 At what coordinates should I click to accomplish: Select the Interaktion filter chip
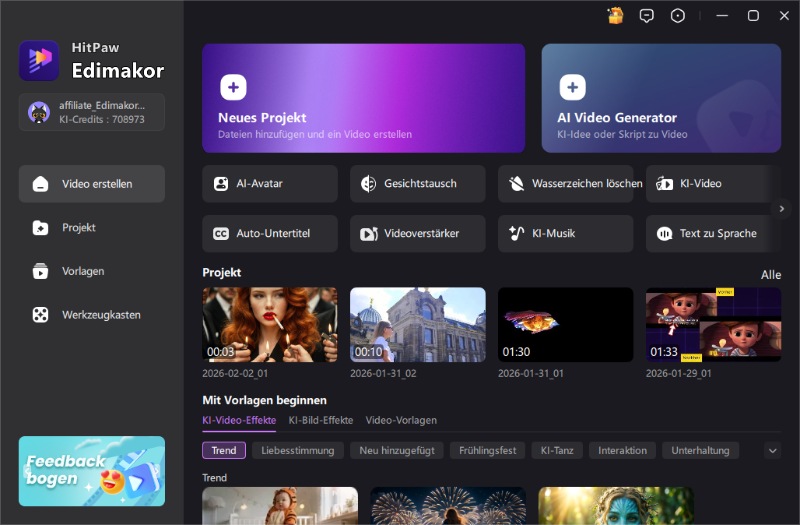click(622, 451)
